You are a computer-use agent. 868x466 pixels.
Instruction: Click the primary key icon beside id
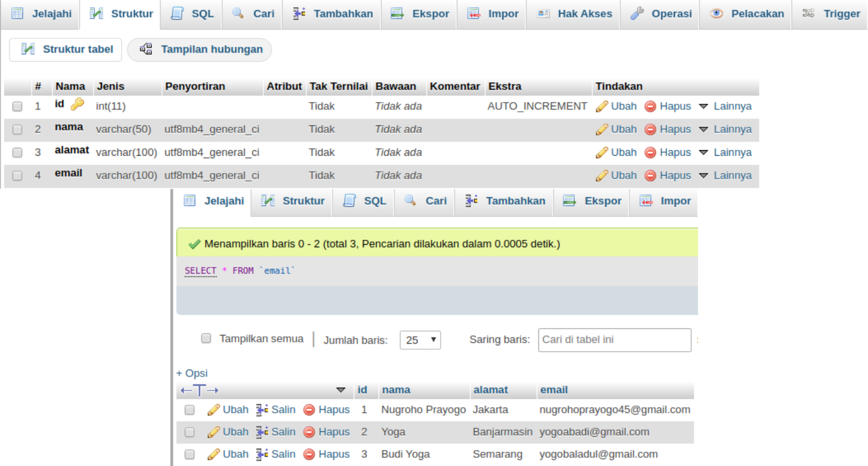click(79, 103)
